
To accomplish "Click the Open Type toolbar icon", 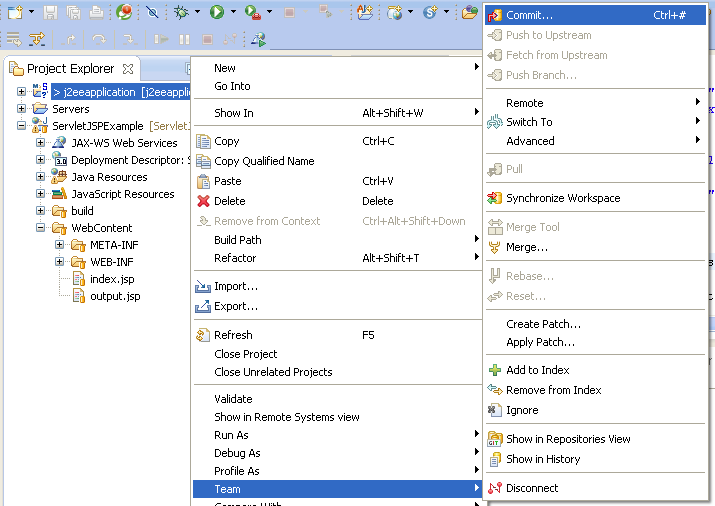I will point(469,12).
